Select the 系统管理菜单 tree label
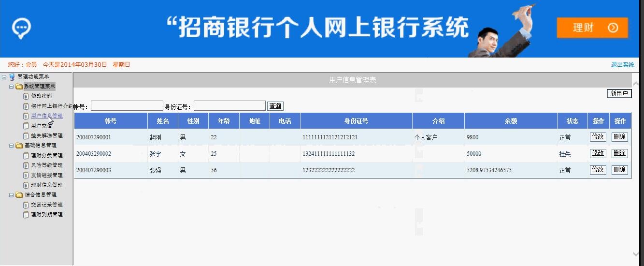 coord(40,87)
